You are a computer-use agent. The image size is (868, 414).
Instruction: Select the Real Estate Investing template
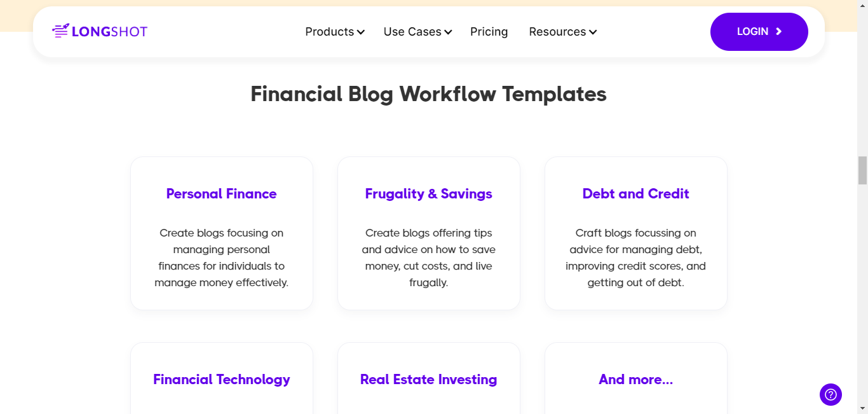point(429,378)
